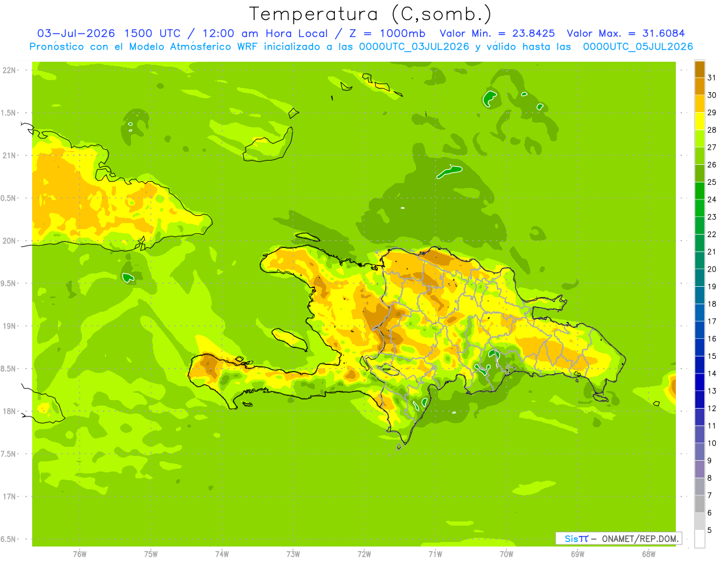Viewport: 728px width, 562px height.
Task: Click the '19N' latitude axis label
Action: point(10,326)
